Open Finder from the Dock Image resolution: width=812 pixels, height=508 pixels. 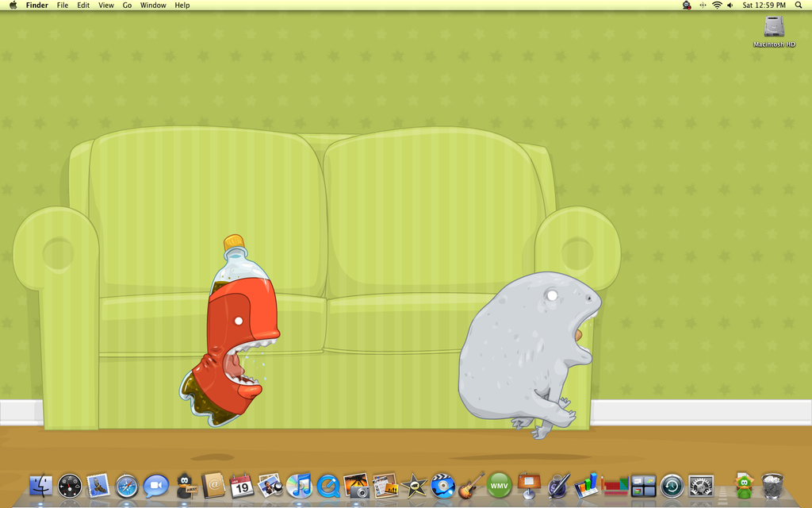point(41,487)
